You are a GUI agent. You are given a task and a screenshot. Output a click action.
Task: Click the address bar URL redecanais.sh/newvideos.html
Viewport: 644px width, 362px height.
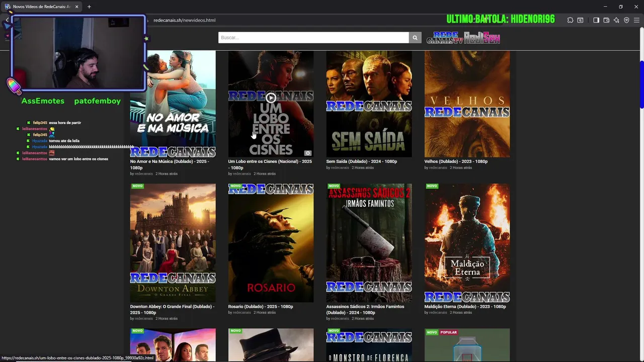click(x=184, y=20)
